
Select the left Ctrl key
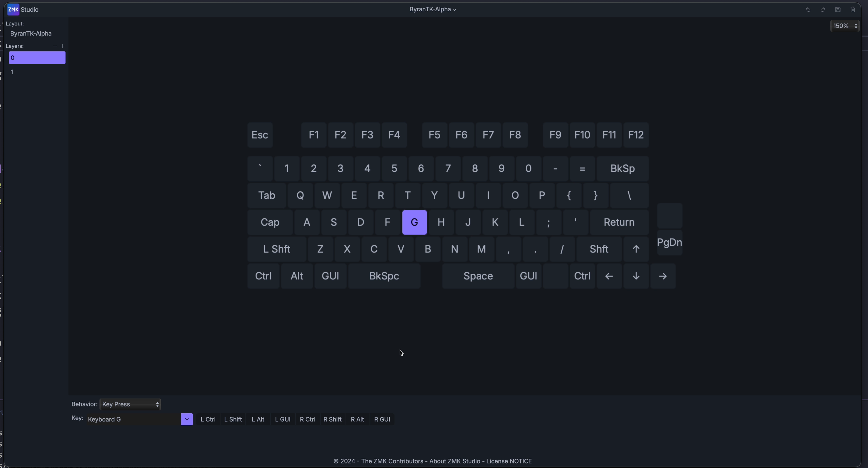tap(264, 276)
